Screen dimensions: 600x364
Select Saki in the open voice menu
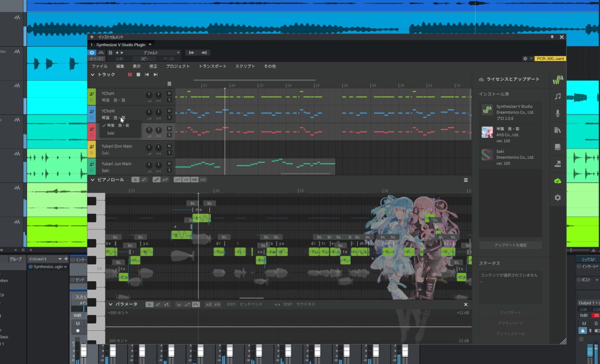(x=111, y=133)
